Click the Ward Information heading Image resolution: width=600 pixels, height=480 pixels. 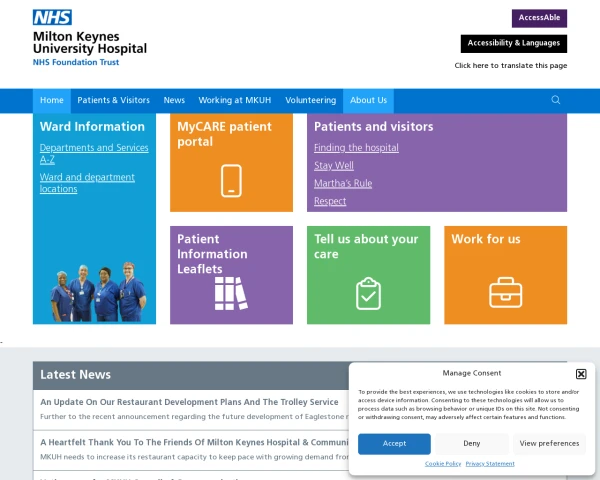pyautogui.click(x=92, y=127)
